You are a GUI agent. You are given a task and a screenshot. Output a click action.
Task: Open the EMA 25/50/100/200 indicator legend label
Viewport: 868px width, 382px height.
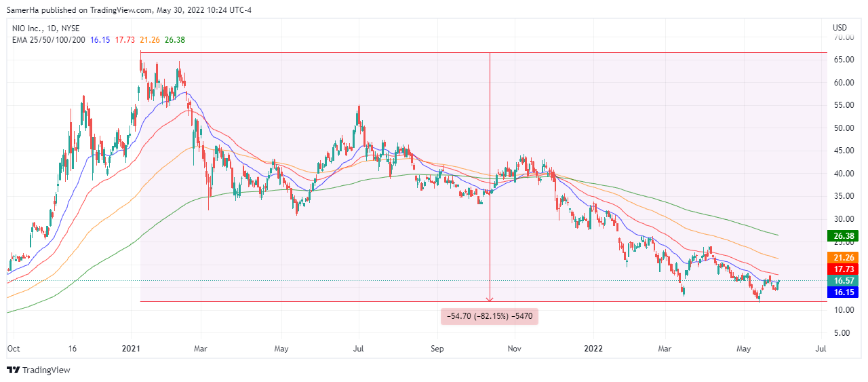(47, 40)
